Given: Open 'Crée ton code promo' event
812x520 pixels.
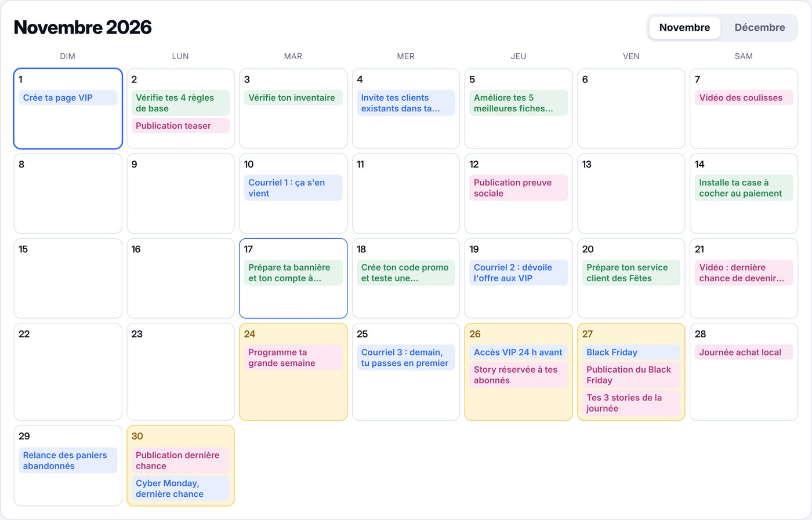Looking at the screenshot, I should pyautogui.click(x=405, y=273).
